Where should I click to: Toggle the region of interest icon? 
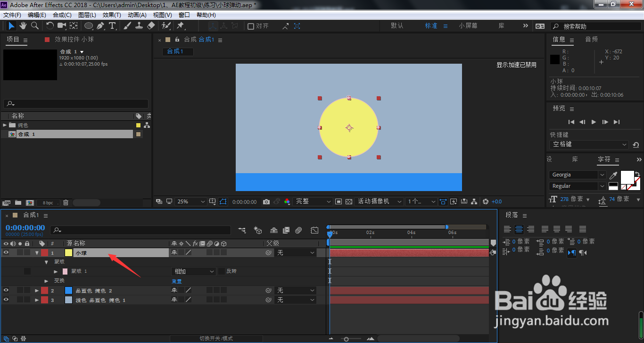pos(339,201)
